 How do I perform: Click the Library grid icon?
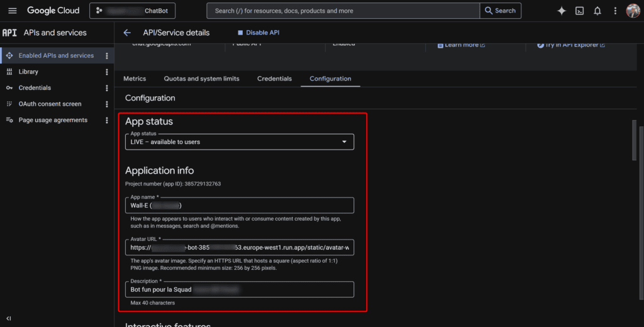(9, 72)
